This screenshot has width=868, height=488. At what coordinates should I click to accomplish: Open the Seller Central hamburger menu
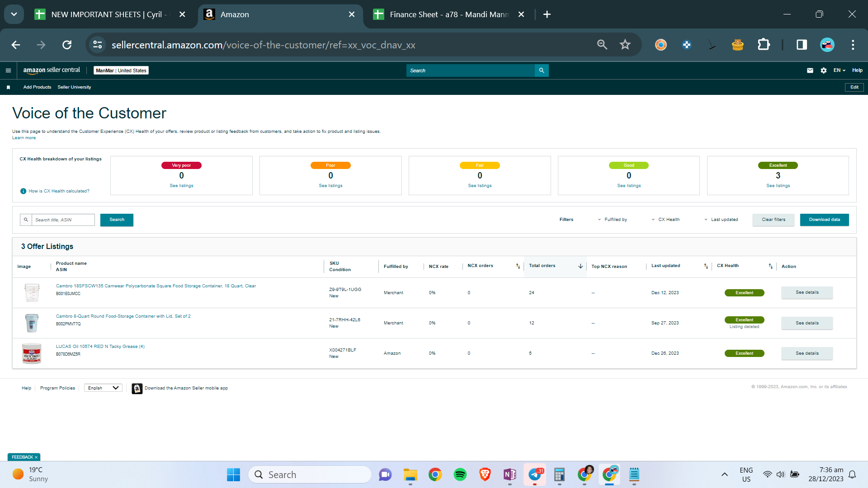click(8, 70)
